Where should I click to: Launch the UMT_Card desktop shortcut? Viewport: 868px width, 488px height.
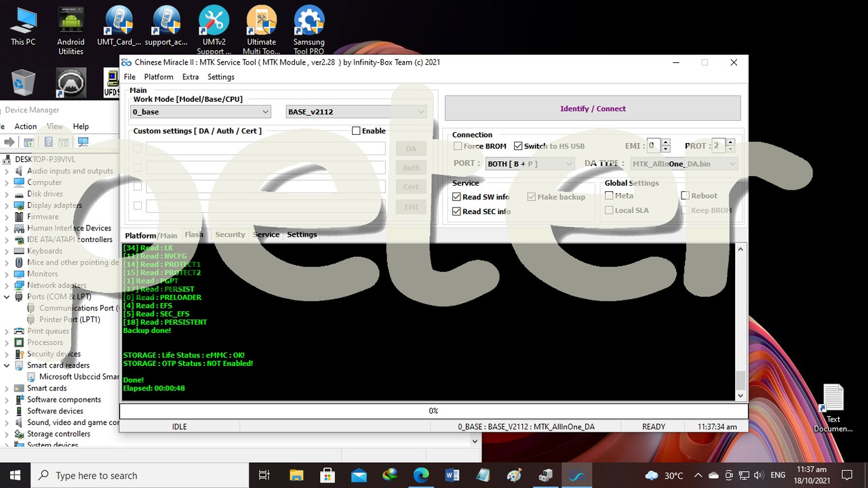tap(119, 27)
